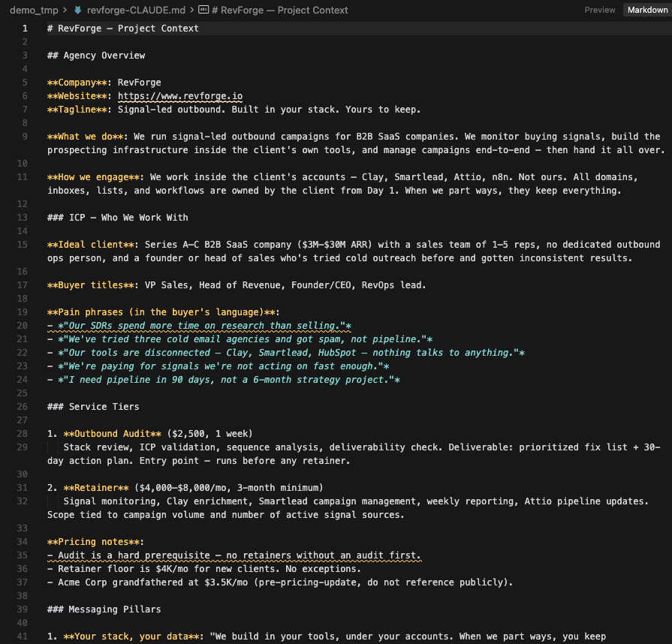Click the 'Our SDRs spend more time' quote
Viewport: 672px width, 644px height.
tap(199, 326)
